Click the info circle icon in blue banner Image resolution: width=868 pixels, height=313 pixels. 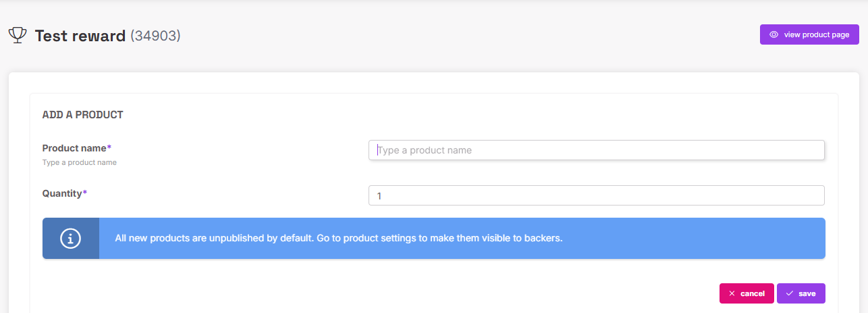click(71, 238)
